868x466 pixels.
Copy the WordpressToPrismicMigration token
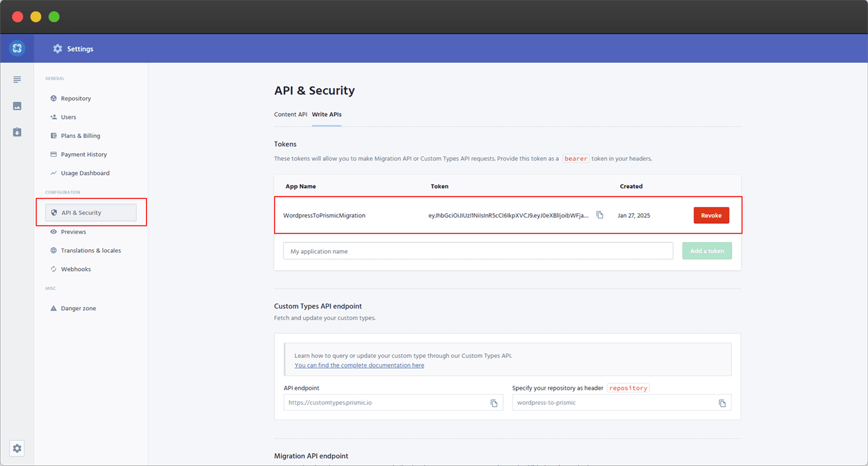click(600, 215)
